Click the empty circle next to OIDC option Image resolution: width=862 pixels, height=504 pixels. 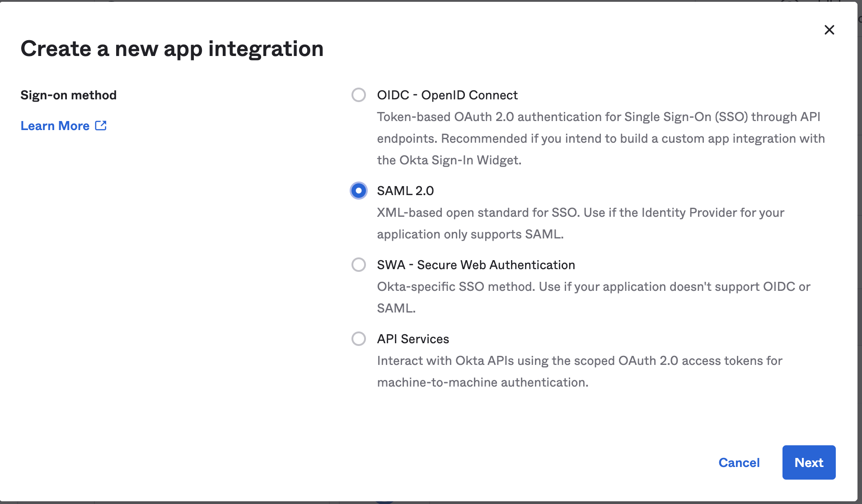click(x=358, y=95)
